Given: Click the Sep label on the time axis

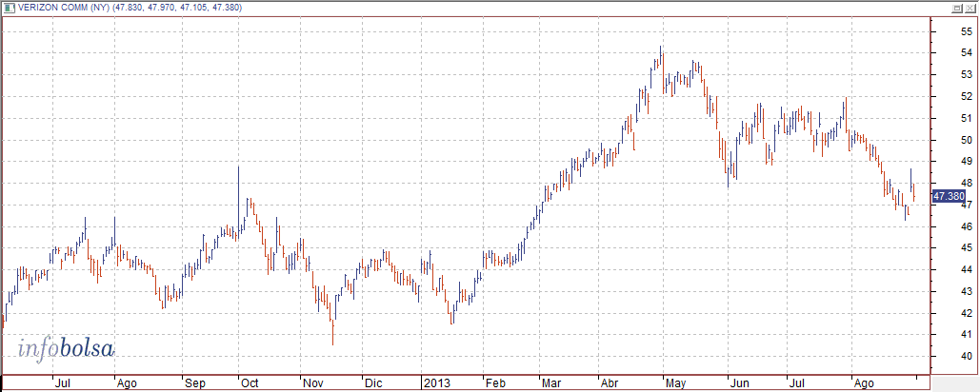Looking at the screenshot, I should click(194, 382).
